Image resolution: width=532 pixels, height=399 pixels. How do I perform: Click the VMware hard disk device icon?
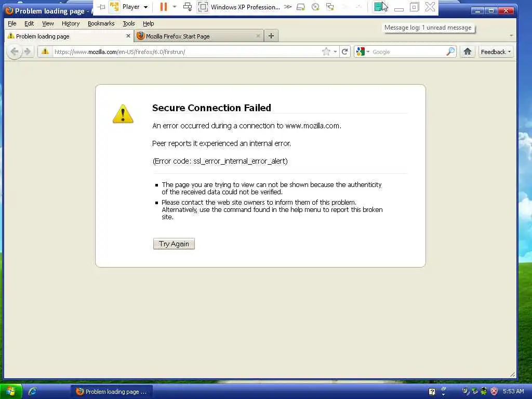click(301, 7)
